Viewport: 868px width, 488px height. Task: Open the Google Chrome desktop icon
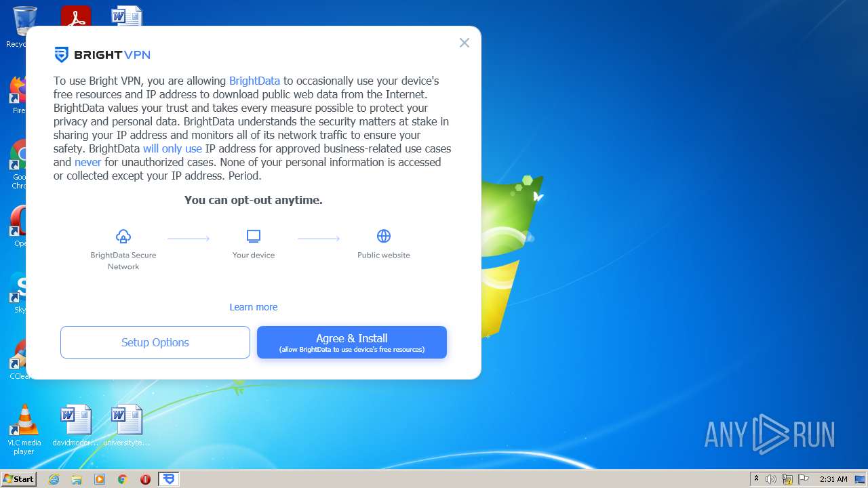coord(18,165)
